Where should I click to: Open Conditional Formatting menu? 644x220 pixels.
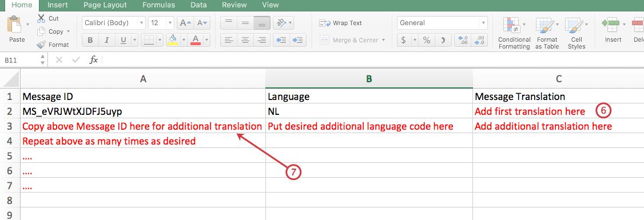514,33
